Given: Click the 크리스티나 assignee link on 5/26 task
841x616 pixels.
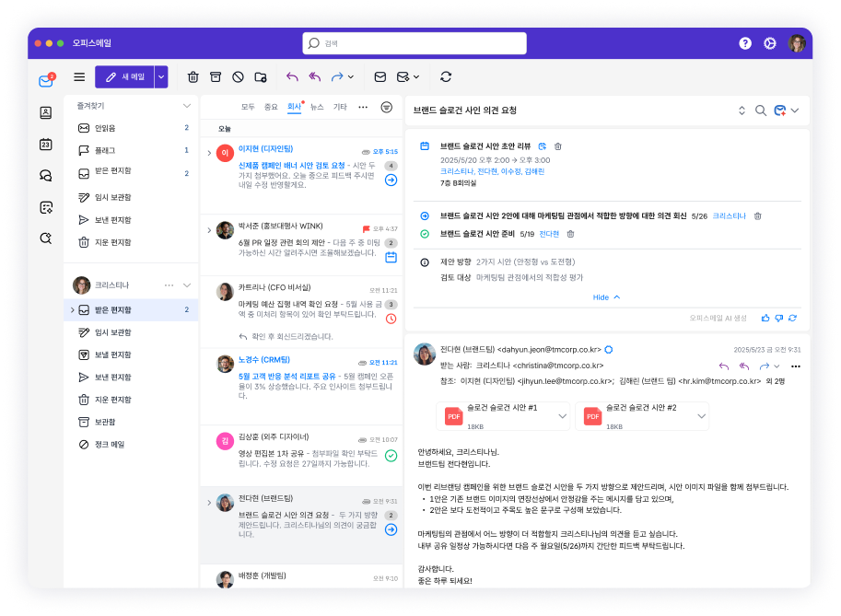Looking at the screenshot, I should click(729, 216).
